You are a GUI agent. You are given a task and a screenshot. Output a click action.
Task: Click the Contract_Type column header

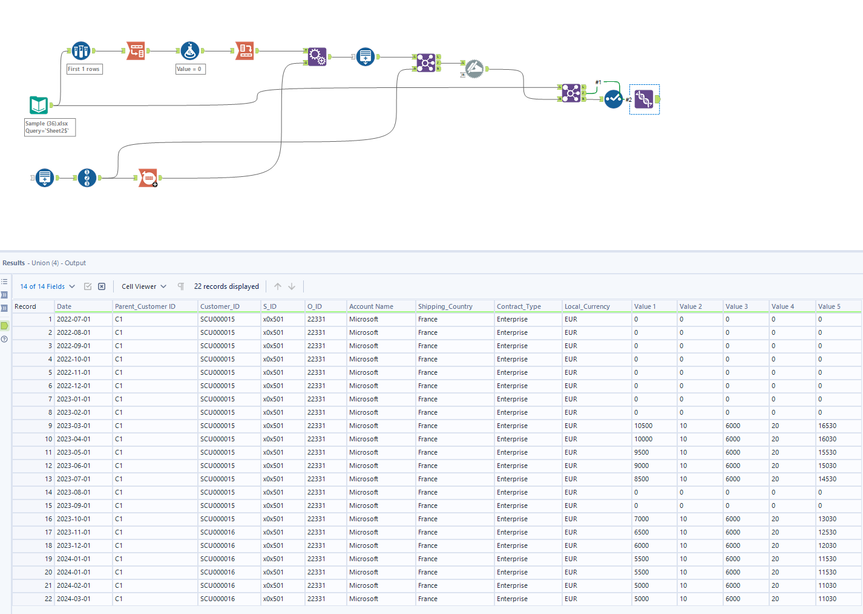pyautogui.click(x=528, y=306)
